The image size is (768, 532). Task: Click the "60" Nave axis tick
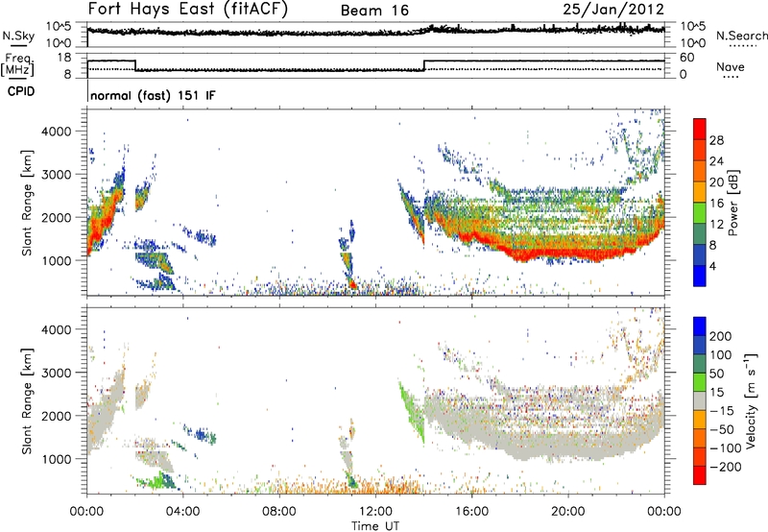686,58
